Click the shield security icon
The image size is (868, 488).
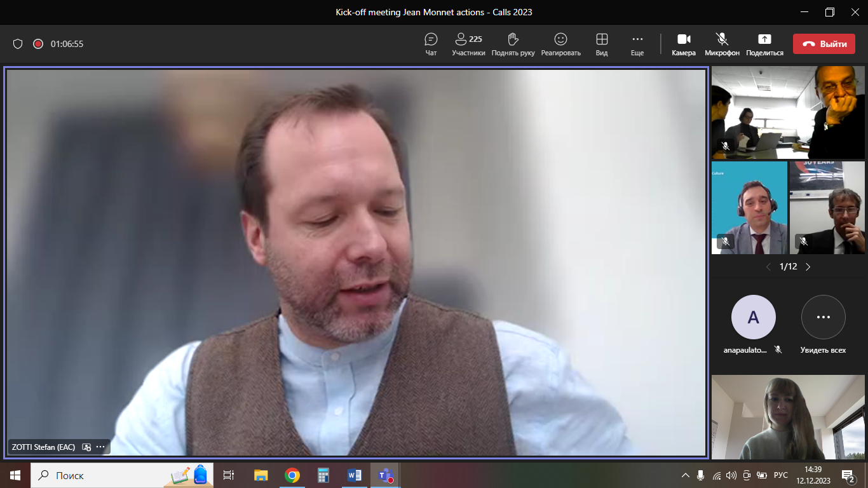[18, 44]
